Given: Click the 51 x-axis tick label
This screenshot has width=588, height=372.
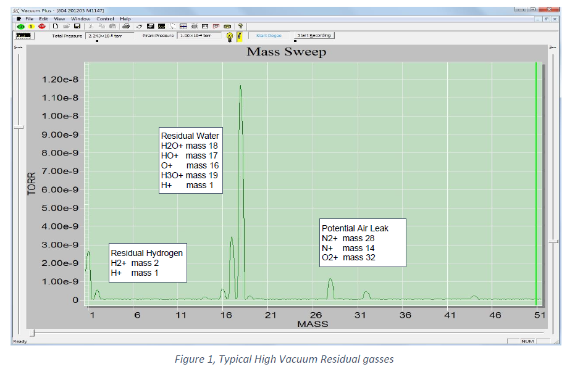Looking at the screenshot, I should tap(540, 315).
